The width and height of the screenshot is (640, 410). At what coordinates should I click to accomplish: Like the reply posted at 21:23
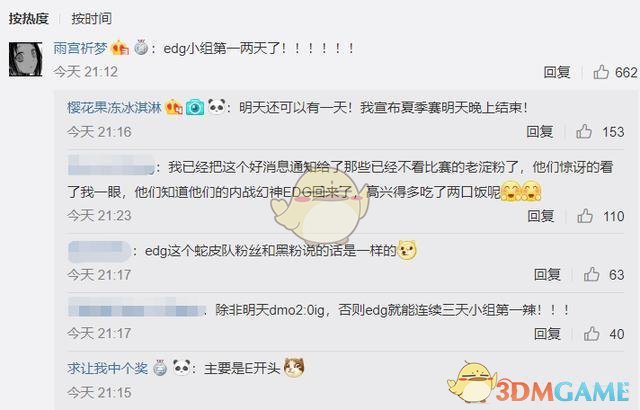click(585, 216)
